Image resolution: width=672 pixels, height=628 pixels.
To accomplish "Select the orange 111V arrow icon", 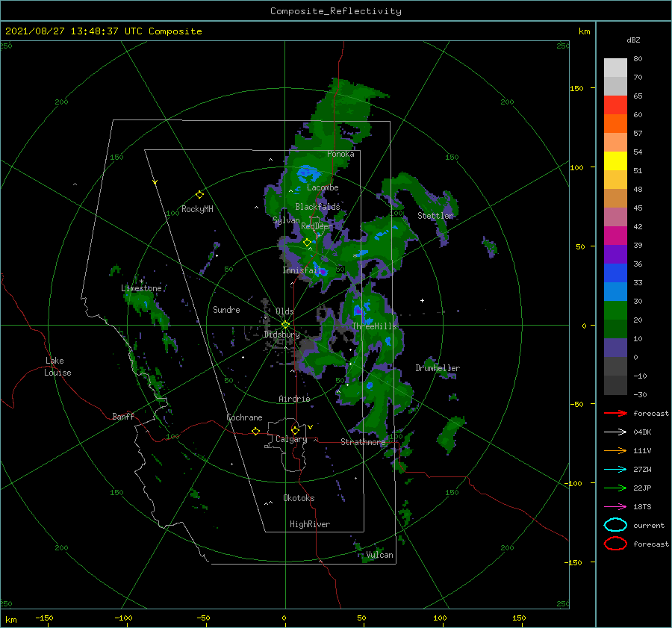I will pyautogui.click(x=615, y=450).
